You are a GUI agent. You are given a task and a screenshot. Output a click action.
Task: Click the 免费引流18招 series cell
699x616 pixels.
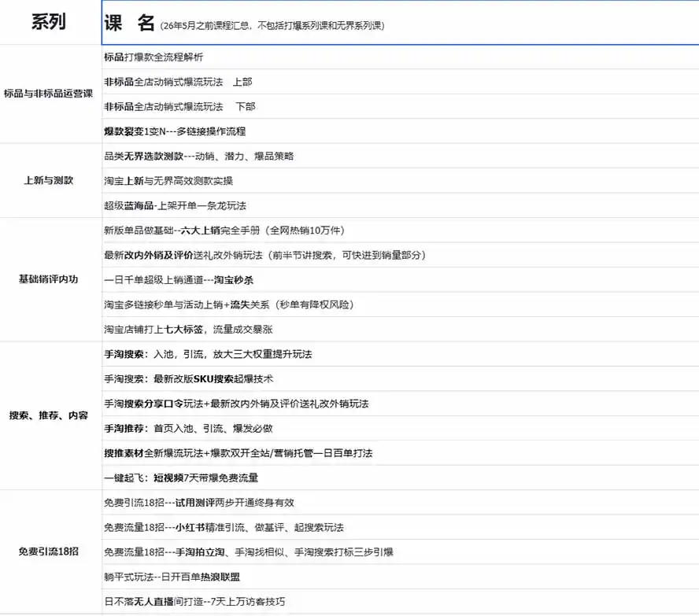50,551
